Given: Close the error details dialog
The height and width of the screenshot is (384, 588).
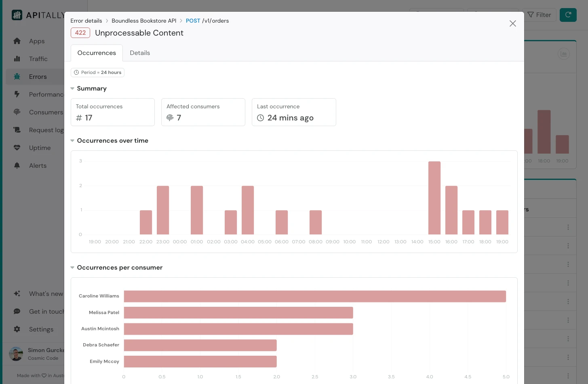Looking at the screenshot, I should tap(512, 24).
